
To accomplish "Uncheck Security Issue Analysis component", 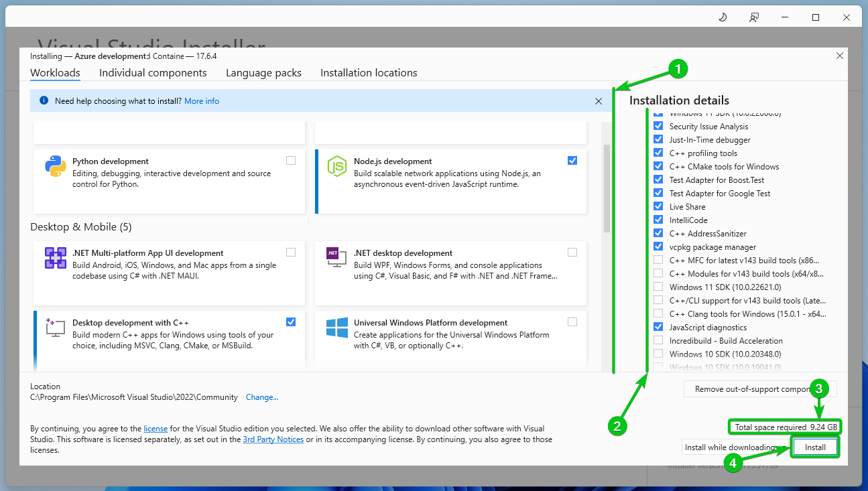I will [x=658, y=126].
